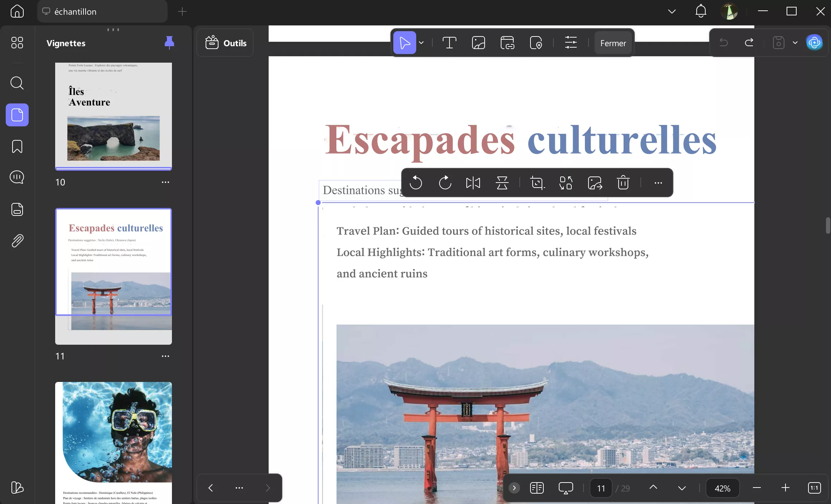Expand the selection tool dropdown arrow
831x504 pixels.
tap(421, 43)
